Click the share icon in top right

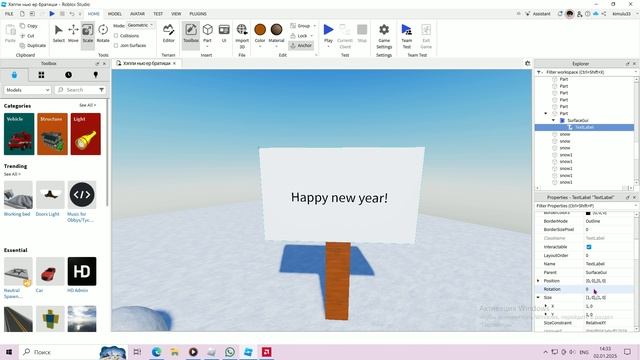604,13
